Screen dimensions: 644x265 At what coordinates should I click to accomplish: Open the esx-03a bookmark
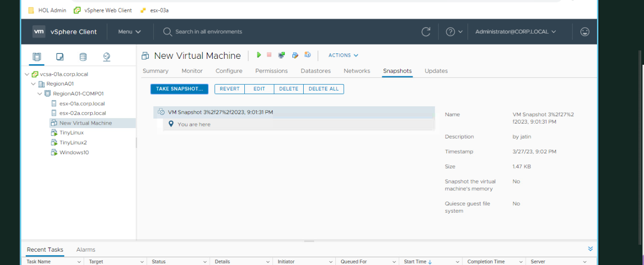(154, 10)
